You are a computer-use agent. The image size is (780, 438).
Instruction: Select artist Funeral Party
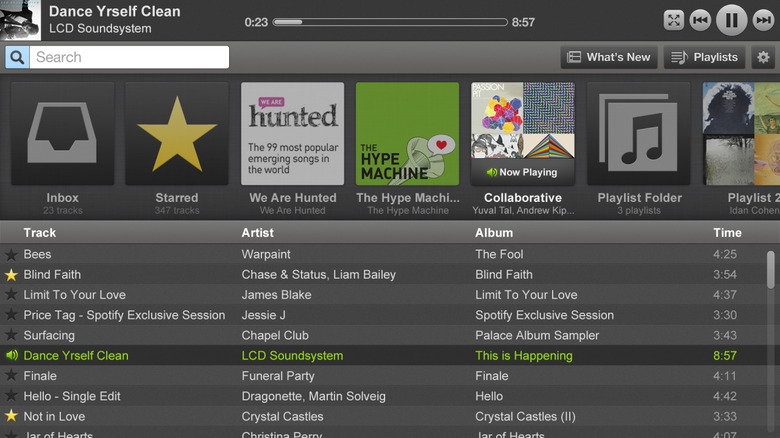click(278, 376)
